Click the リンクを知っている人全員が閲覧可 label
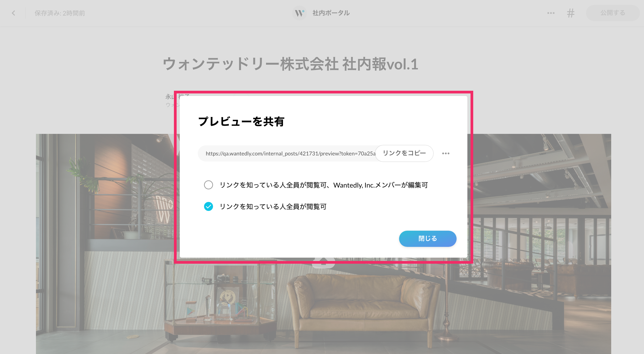The image size is (644, 354). (273, 207)
